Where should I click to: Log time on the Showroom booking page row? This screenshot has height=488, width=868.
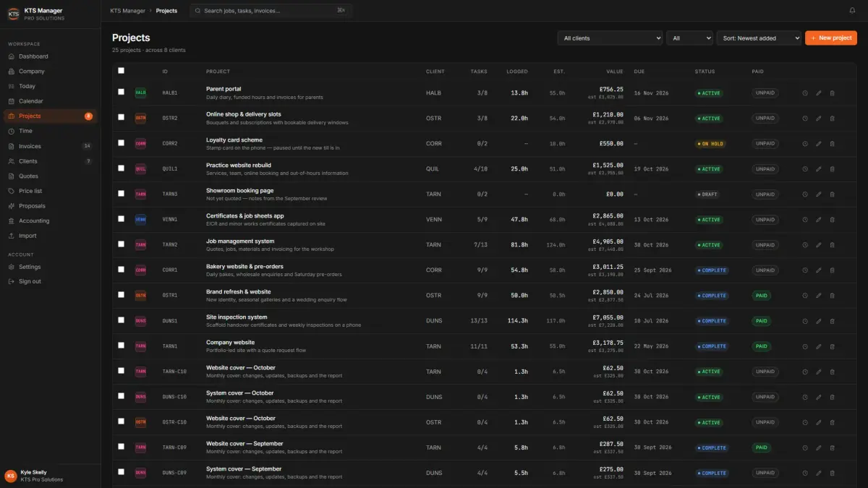point(805,194)
